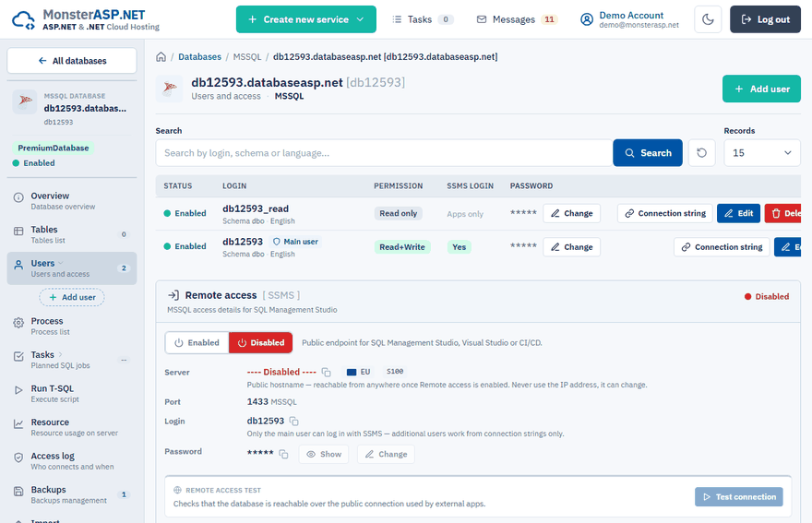This screenshot has height=523, width=812.
Task: Open the Demo Account profile
Action: [x=629, y=19]
